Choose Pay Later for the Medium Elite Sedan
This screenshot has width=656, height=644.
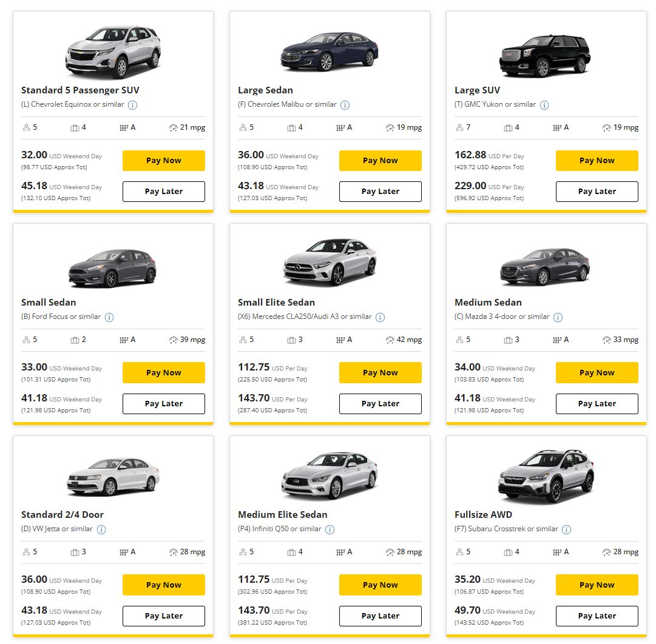pyautogui.click(x=380, y=615)
